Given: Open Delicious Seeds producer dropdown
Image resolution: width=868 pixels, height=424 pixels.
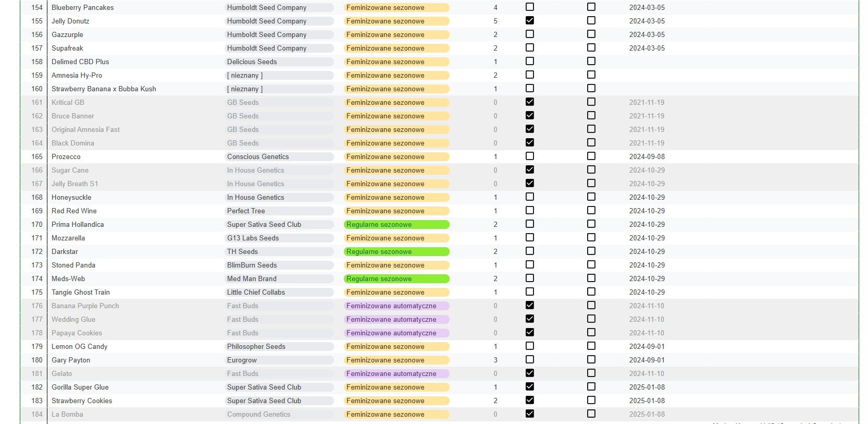Looking at the screenshot, I should (279, 62).
